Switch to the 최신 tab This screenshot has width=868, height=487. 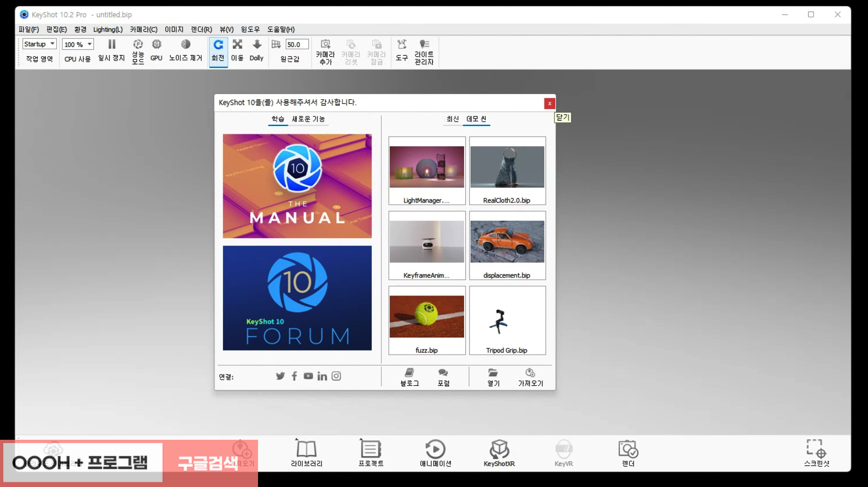(453, 119)
